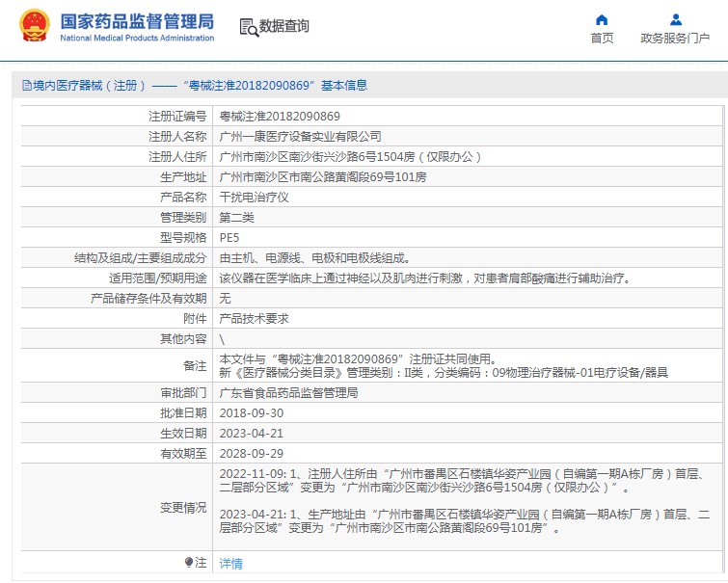Open the 数据查询 data search icon

click(248, 27)
